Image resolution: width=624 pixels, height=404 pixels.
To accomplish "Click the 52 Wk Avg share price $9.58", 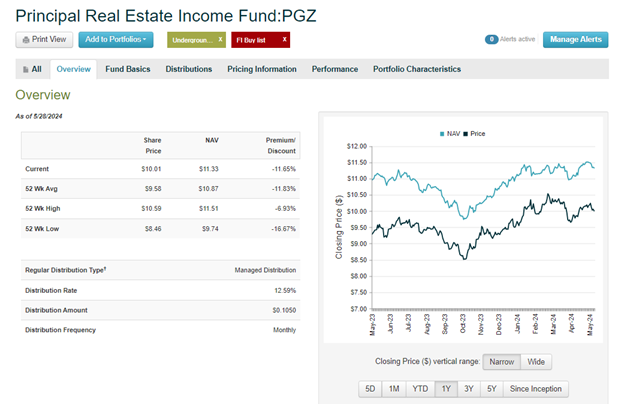I will [153, 189].
